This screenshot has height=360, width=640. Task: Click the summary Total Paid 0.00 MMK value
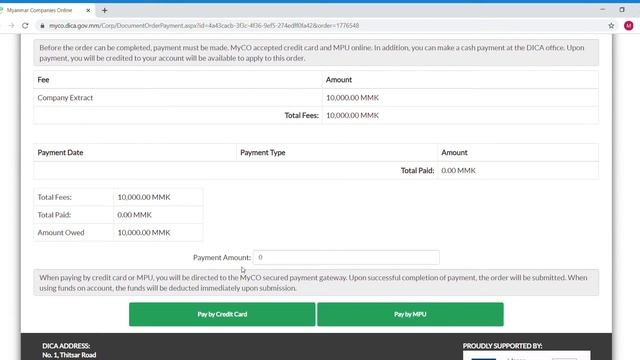click(134, 215)
